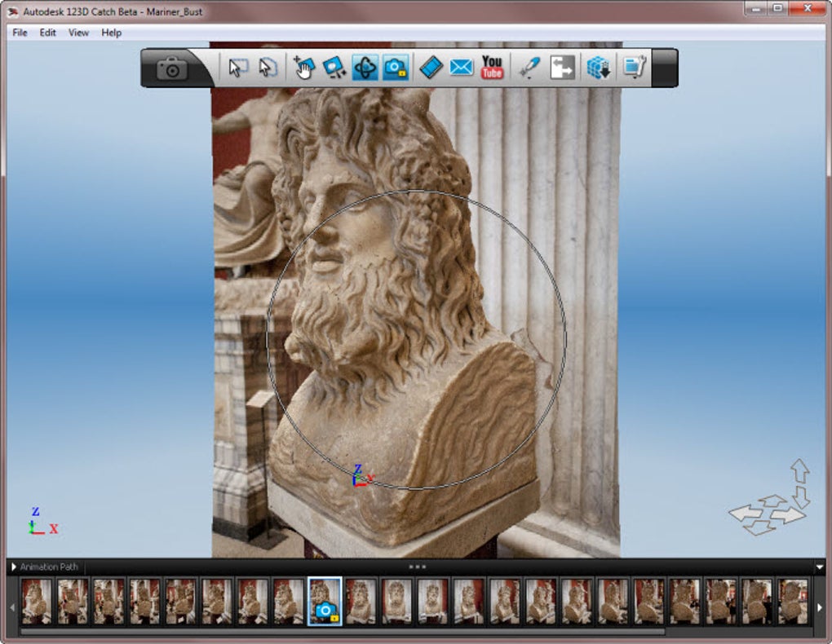Select the highlighted camera photo thumbnail
832x644 pixels.
click(325, 602)
